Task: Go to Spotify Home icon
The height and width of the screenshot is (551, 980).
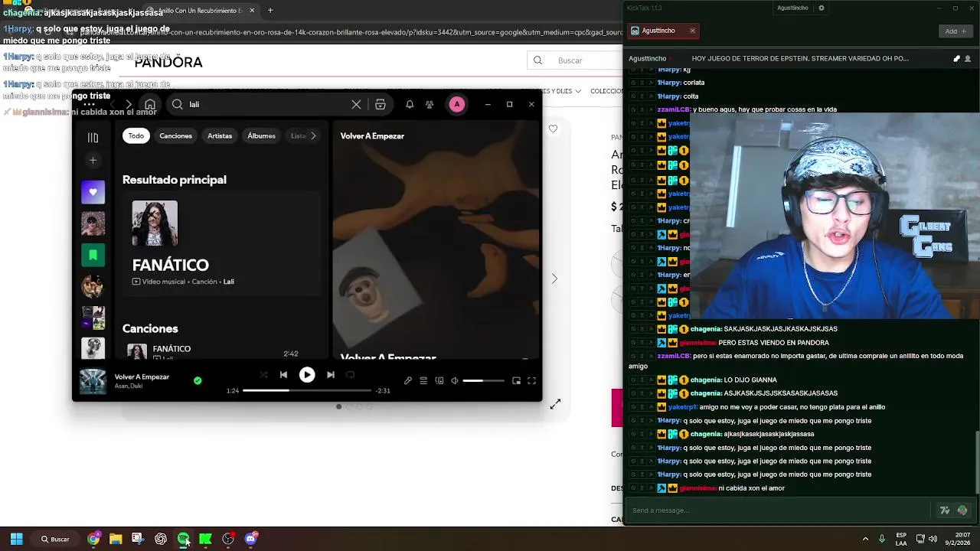Action: 150,105
